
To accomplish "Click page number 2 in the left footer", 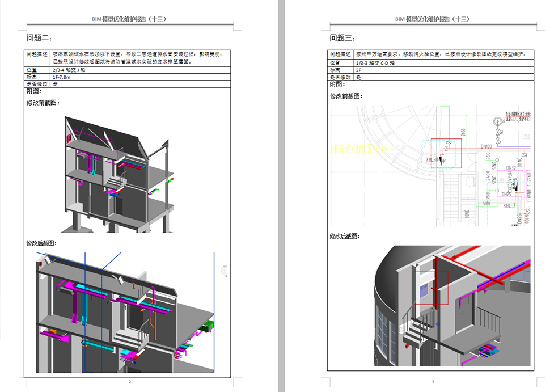I will 130,382.
